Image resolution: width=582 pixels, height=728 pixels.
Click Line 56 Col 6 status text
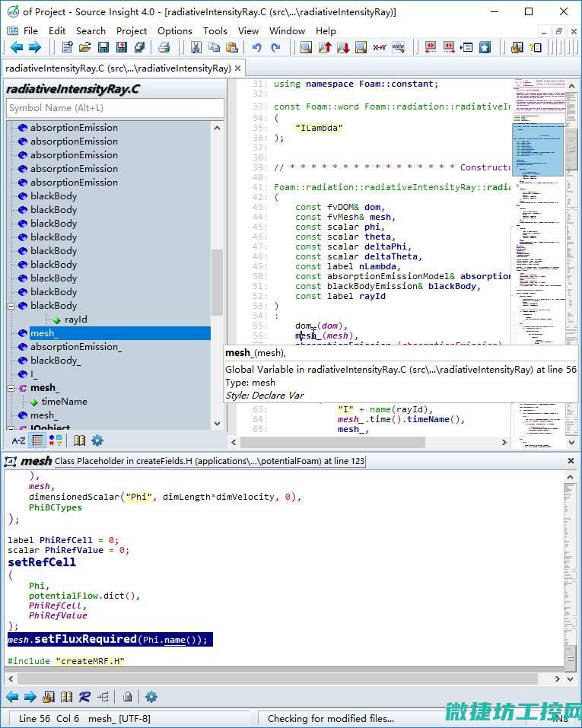49,718
